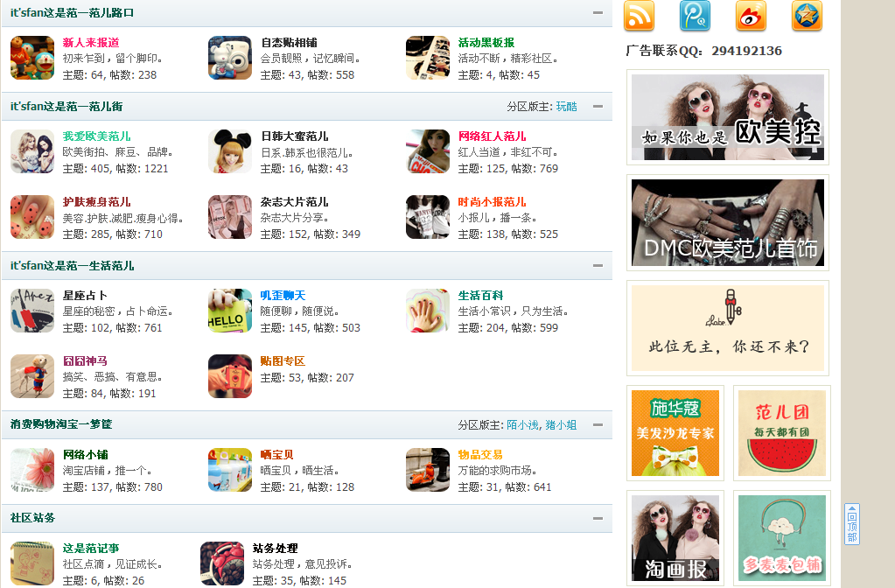Open the 生活百科 forum link

click(x=480, y=295)
